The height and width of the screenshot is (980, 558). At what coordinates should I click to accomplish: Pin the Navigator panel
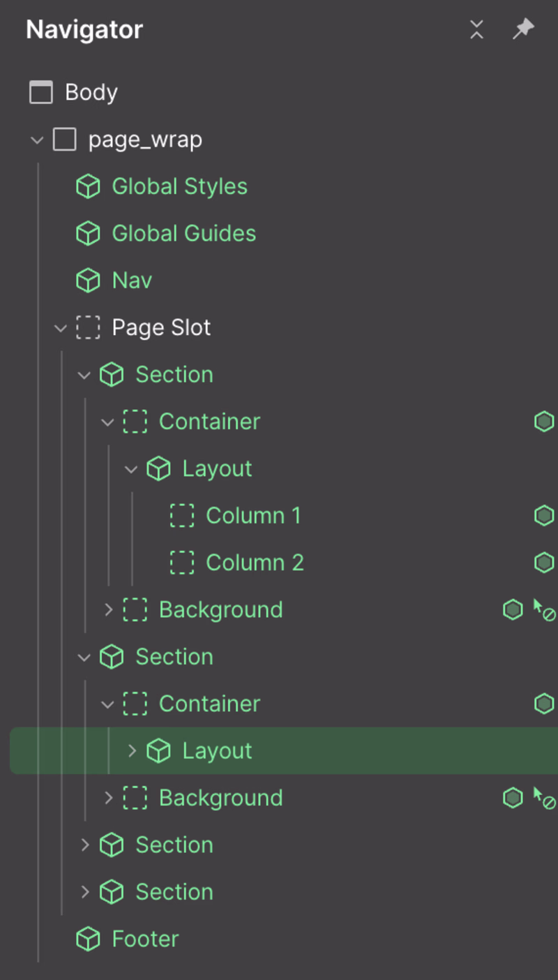click(522, 29)
